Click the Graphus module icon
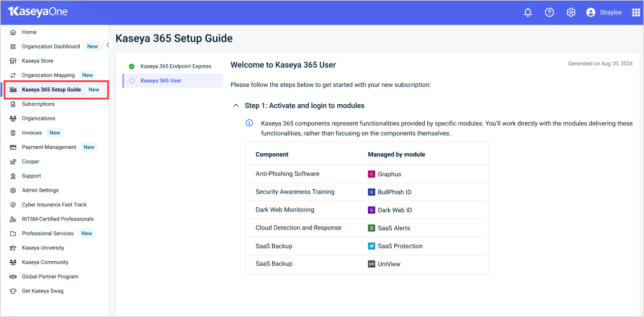 click(371, 174)
